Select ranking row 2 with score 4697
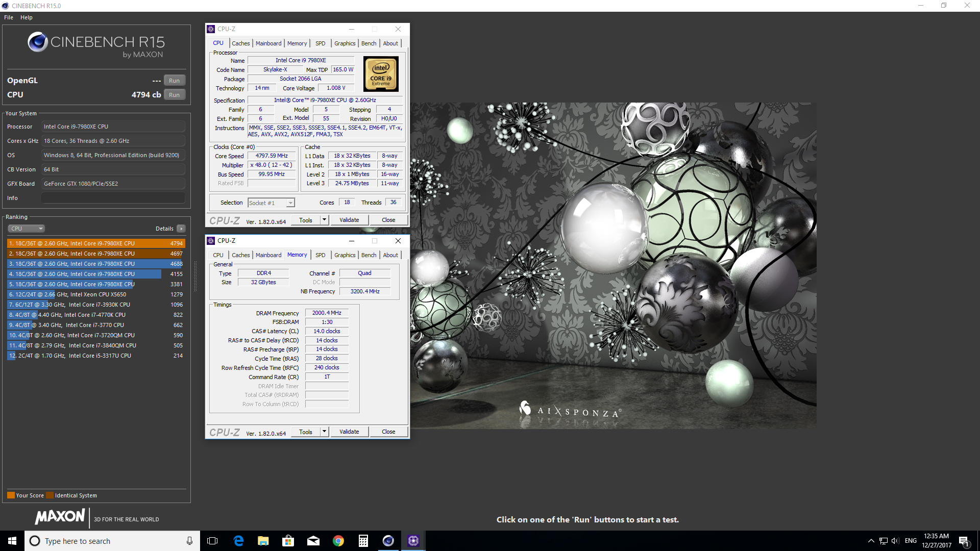The height and width of the screenshot is (551, 980). [96, 254]
